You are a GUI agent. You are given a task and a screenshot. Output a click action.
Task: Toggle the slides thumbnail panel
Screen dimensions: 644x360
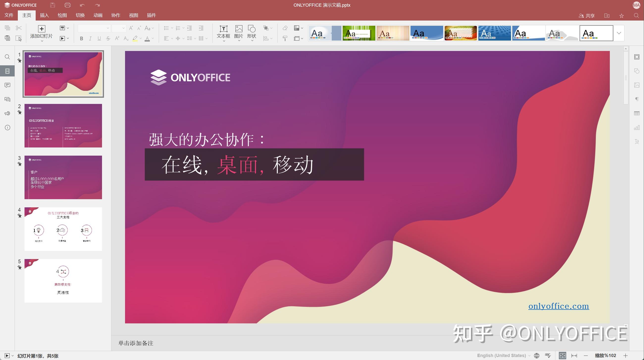(7, 71)
